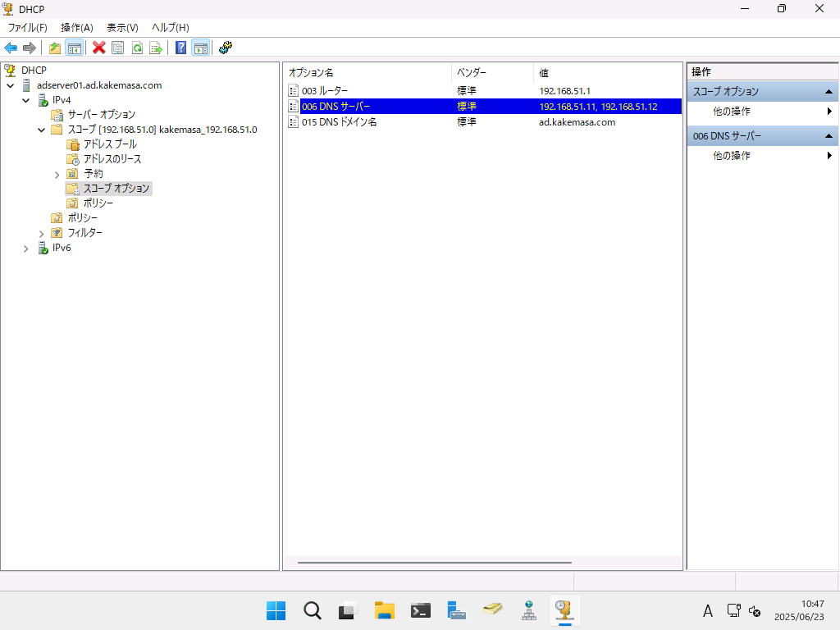Select the 015 DNS ドメイン名 option row
The image size is (840, 630).
coord(484,122)
